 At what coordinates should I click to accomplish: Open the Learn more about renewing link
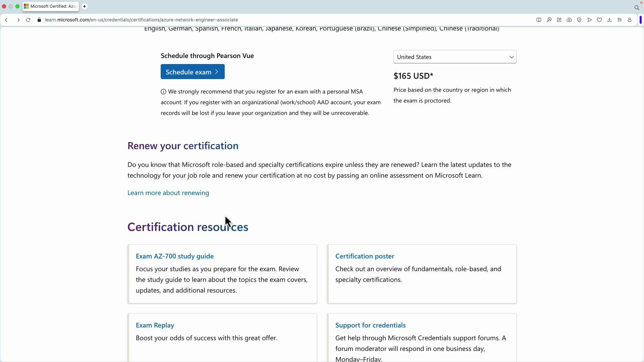[168, 193]
